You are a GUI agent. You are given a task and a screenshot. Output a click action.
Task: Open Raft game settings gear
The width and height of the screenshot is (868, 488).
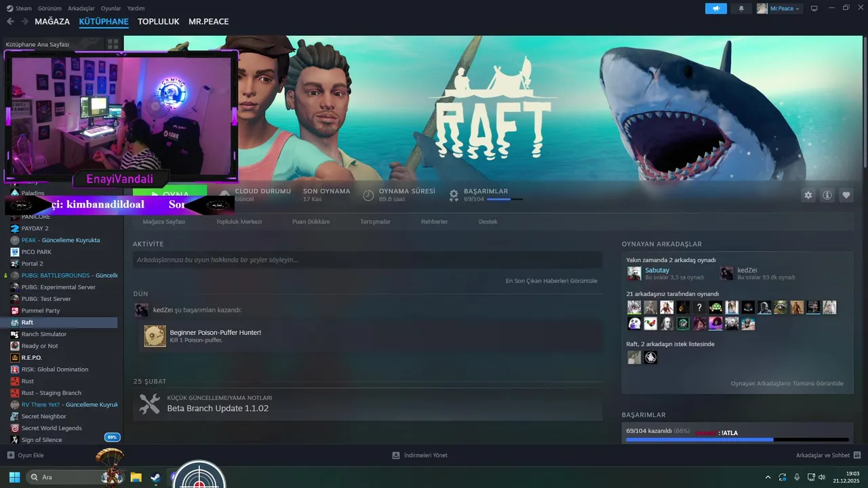808,195
